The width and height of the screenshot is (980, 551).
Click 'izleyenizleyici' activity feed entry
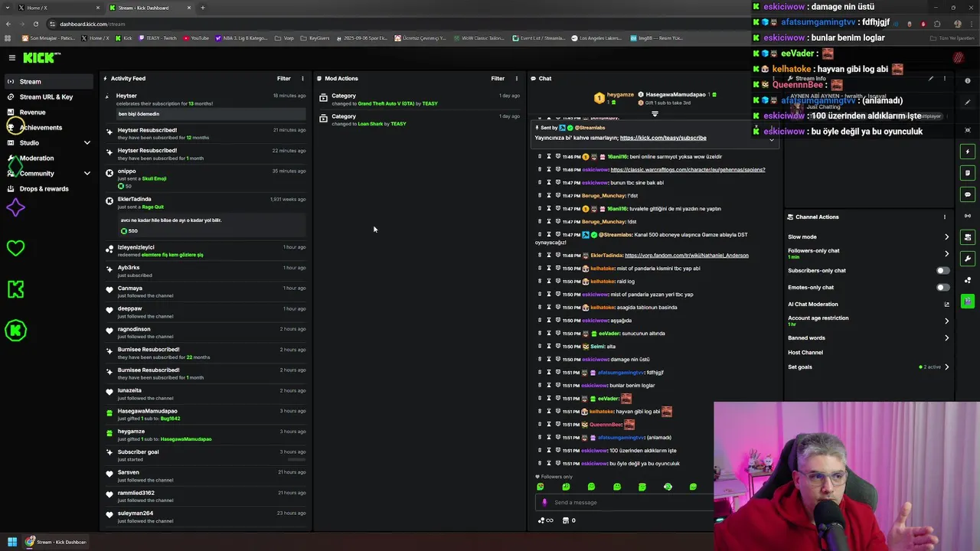[207, 251]
